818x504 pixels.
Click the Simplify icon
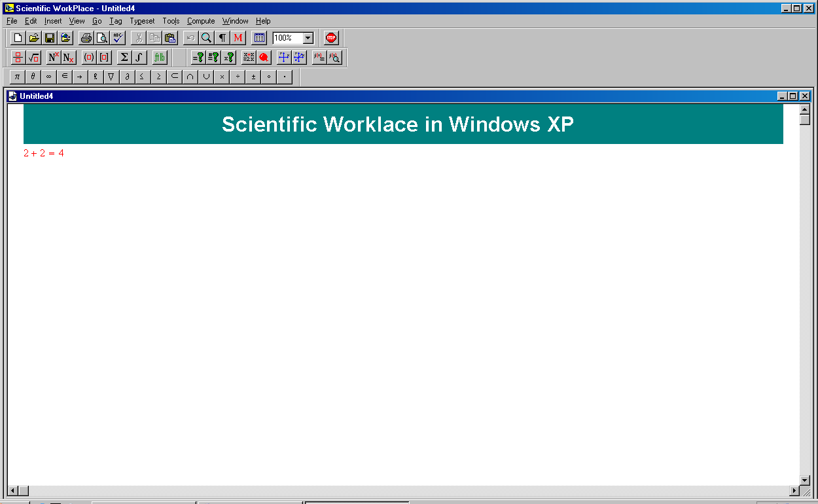(229, 58)
